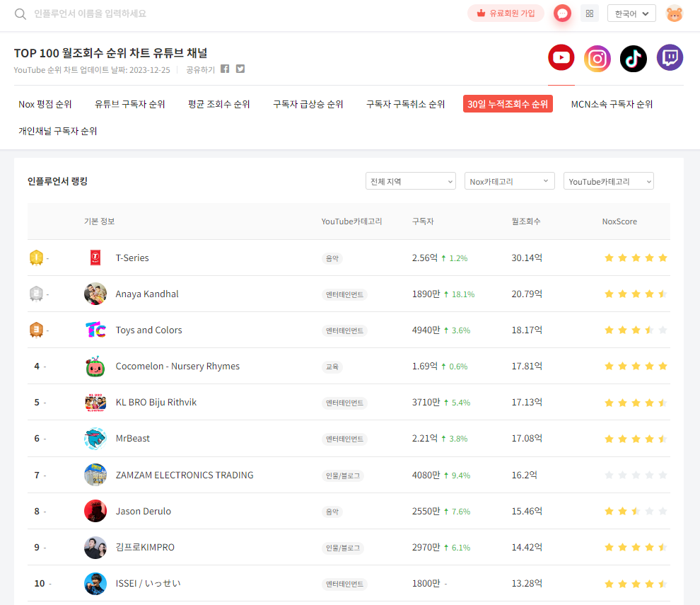Open ISSEI channel avatar

click(95, 584)
